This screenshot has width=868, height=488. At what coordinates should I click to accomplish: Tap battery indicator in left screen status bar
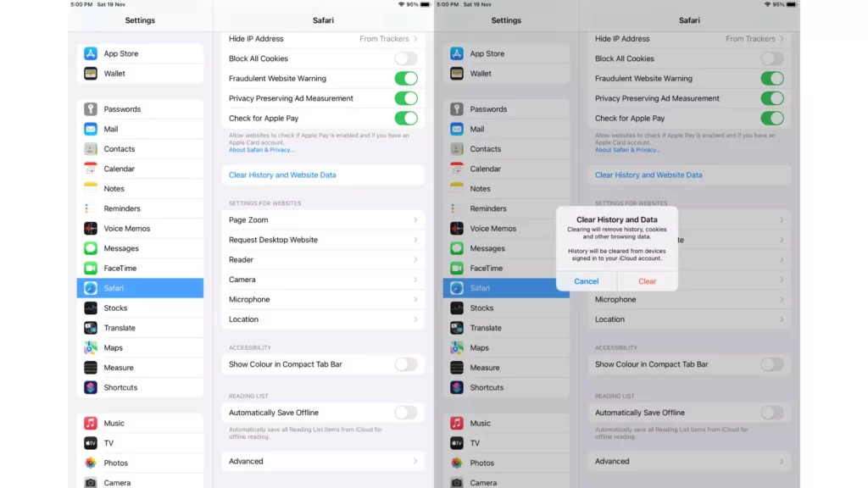click(x=426, y=4)
